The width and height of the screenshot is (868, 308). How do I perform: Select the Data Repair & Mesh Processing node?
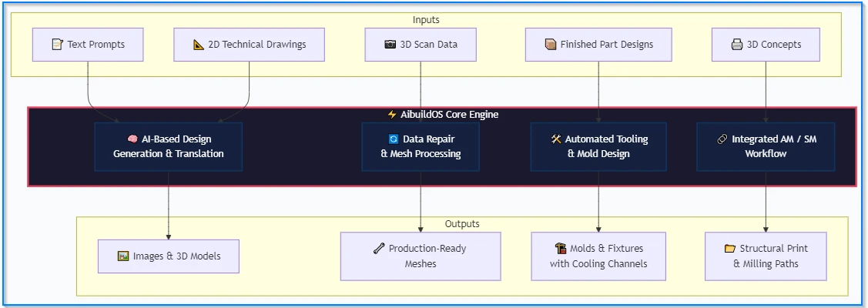421,146
